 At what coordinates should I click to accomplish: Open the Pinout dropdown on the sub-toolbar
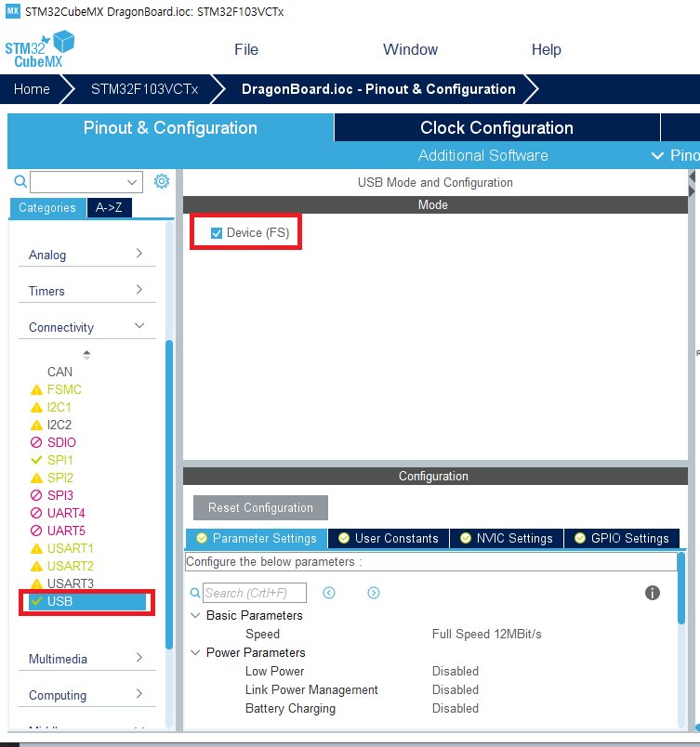coord(675,155)
